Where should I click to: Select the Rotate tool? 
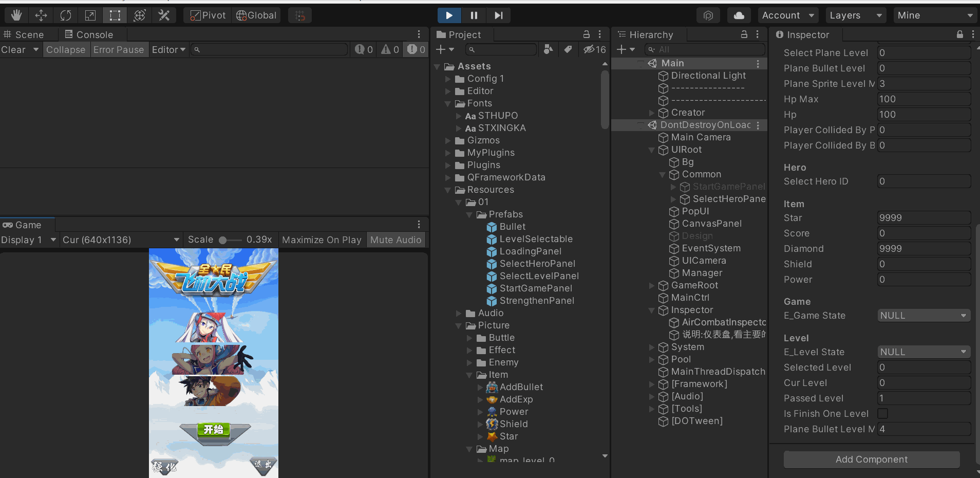66,15
